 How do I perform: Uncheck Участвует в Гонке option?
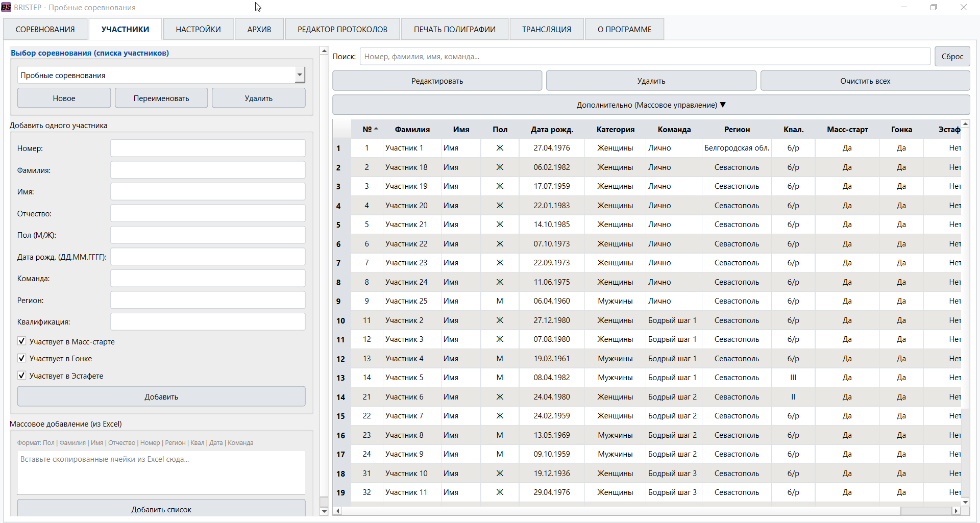[x=21, y=358]
